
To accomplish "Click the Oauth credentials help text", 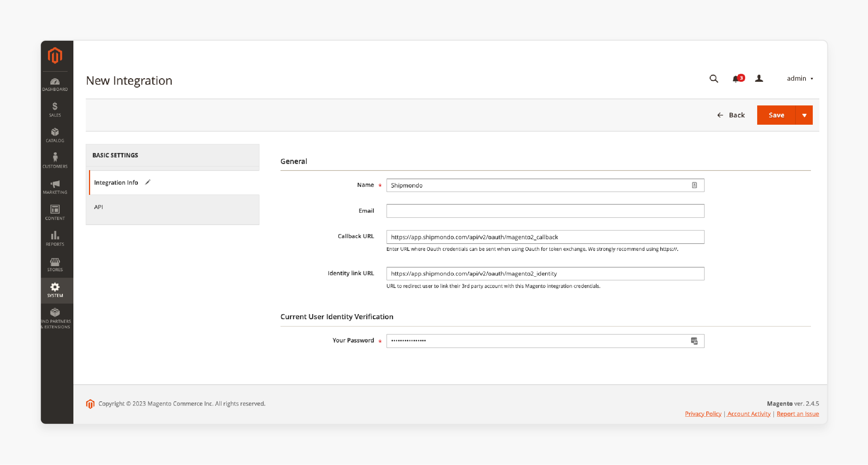I will pyautogui.click(x=532, y=249).
